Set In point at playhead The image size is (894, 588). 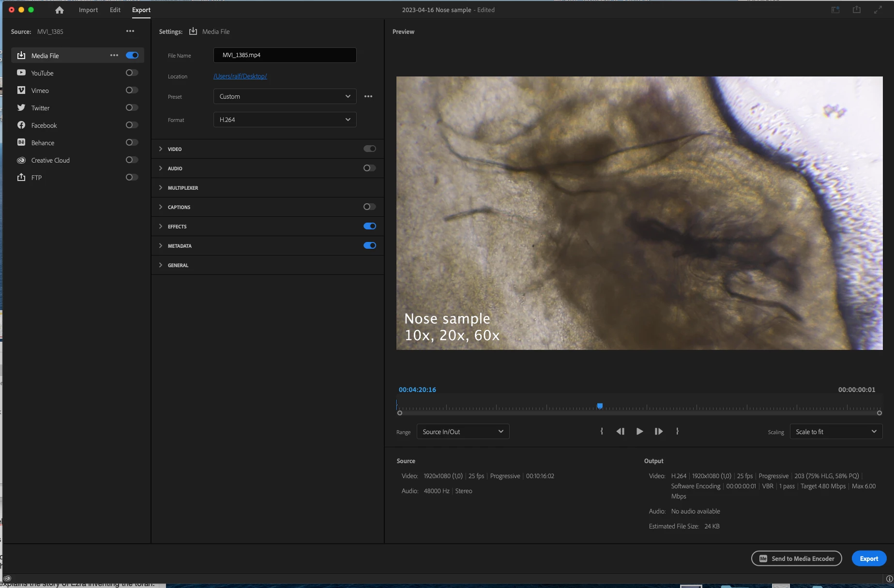click(602, 431)
